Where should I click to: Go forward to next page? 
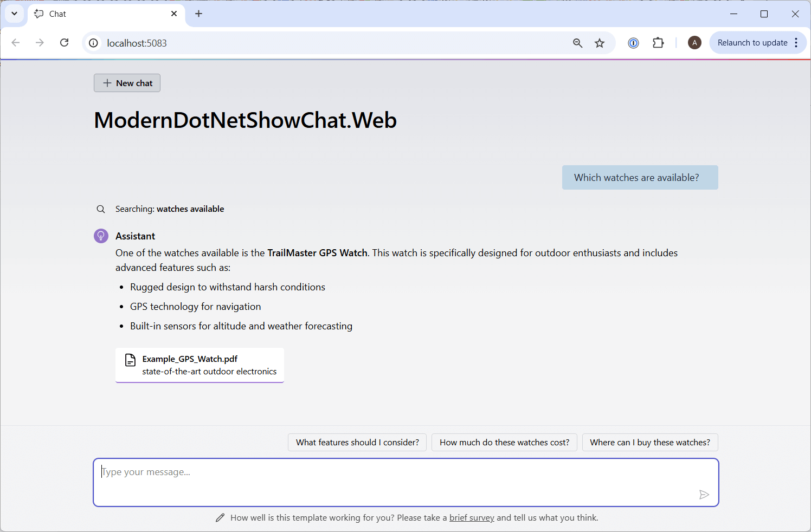pos(40,43)
